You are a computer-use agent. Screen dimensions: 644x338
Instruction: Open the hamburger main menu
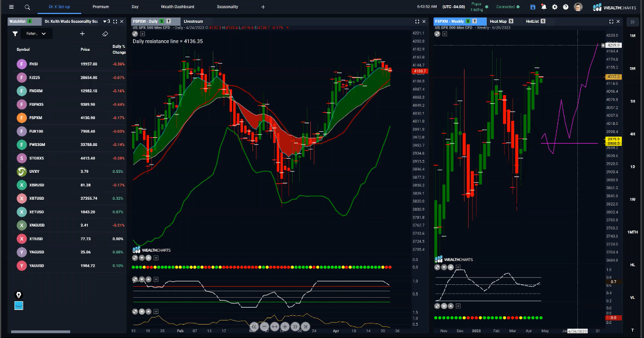pyautogui.click(x=11, y=7)
